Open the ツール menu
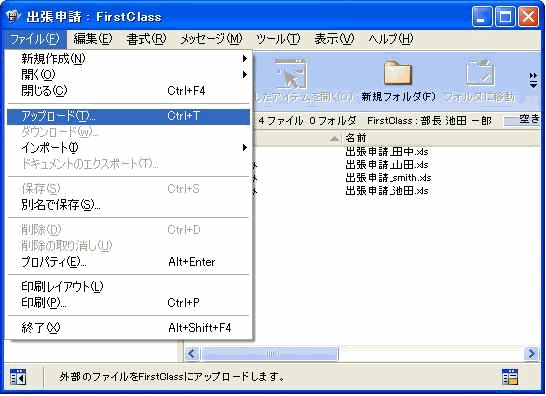The height and width of the screenshot is (396, 546). (x=278, y=39)
